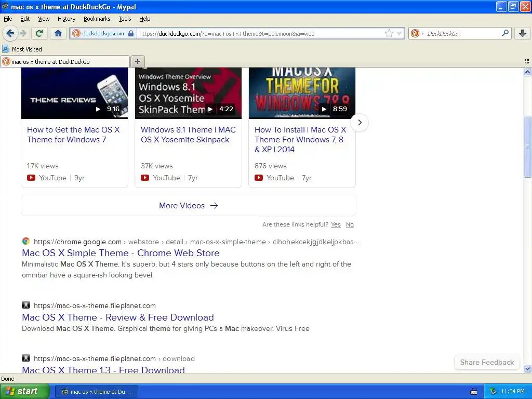Play the 8:59 Mac OS X Theme thumbnail
This screenshot has height=399, width=532.
point(302,93)
